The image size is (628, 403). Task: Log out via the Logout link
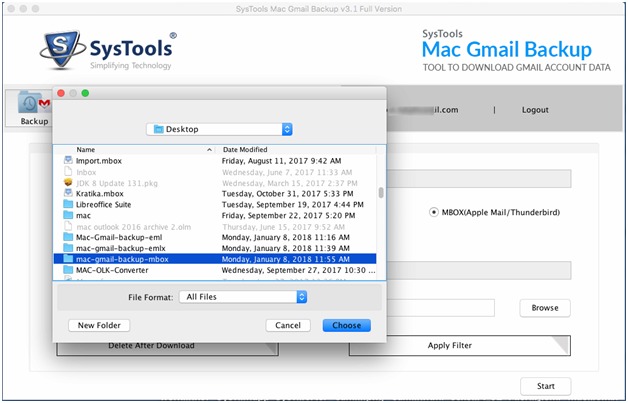click(x=535, y=110)
